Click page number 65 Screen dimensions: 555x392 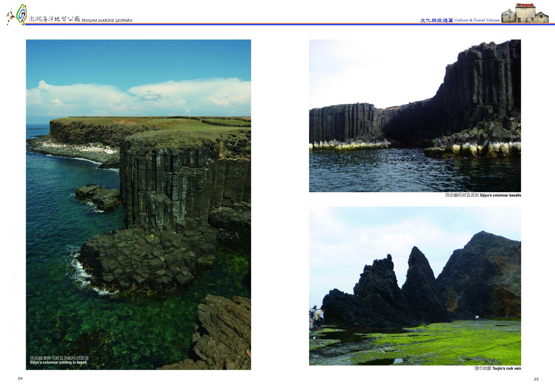536,379
